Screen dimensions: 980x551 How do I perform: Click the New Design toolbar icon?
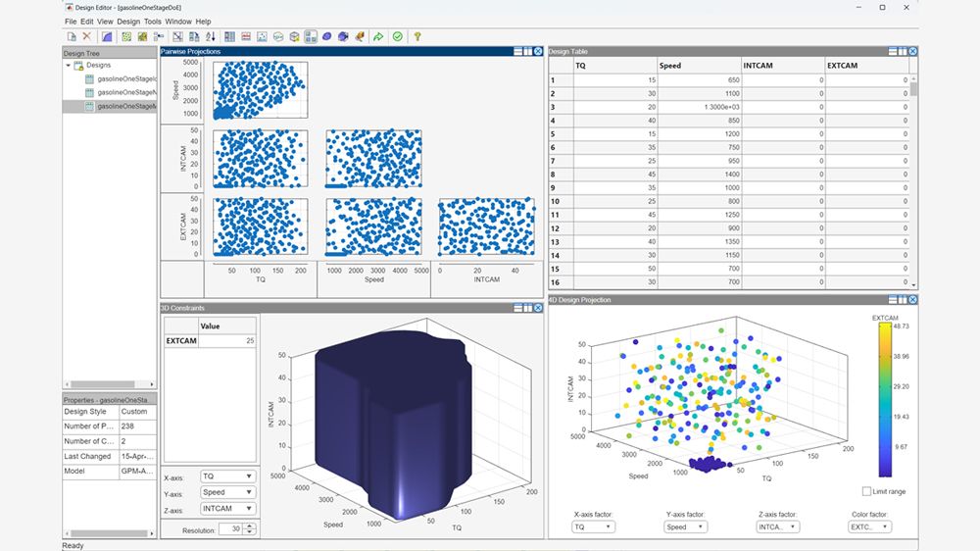click(x=72, y=36)
